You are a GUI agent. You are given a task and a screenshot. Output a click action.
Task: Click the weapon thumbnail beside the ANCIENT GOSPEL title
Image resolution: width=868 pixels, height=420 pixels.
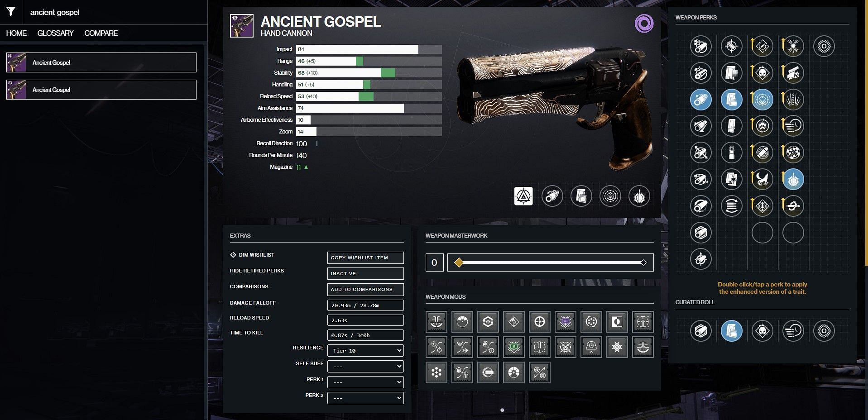[242, 25]
